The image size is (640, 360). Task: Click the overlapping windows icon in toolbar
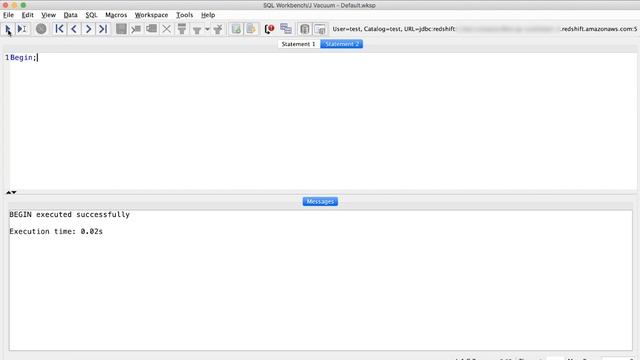(286, 29)
